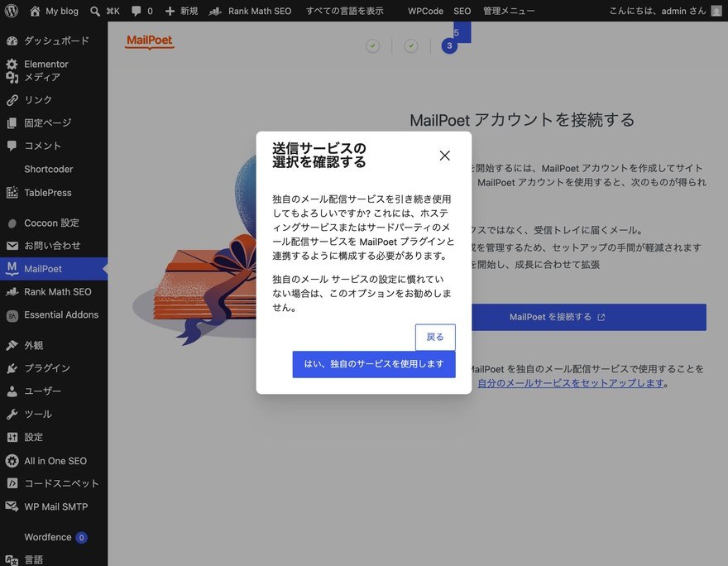Click the Elementor gear icon in the sidebar

[x=12, y=64]
